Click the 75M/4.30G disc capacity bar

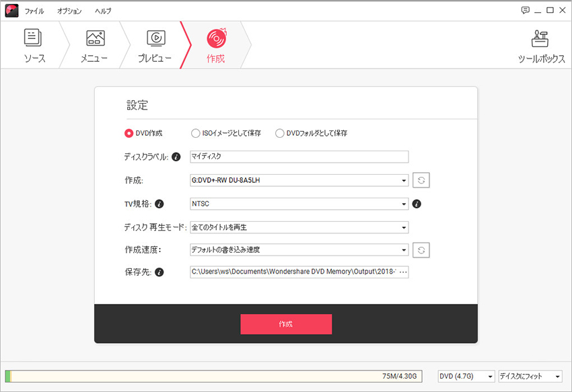(213, 377)
